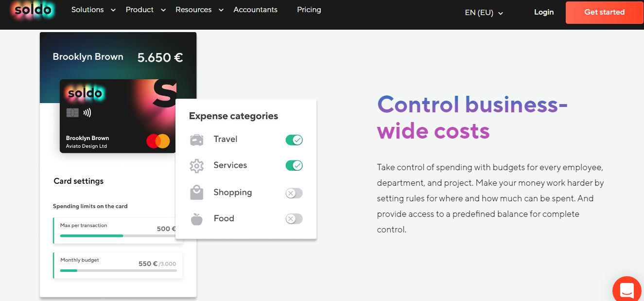Open the Product menu
This screenshot has height=301, width=644.
point(139,10)
